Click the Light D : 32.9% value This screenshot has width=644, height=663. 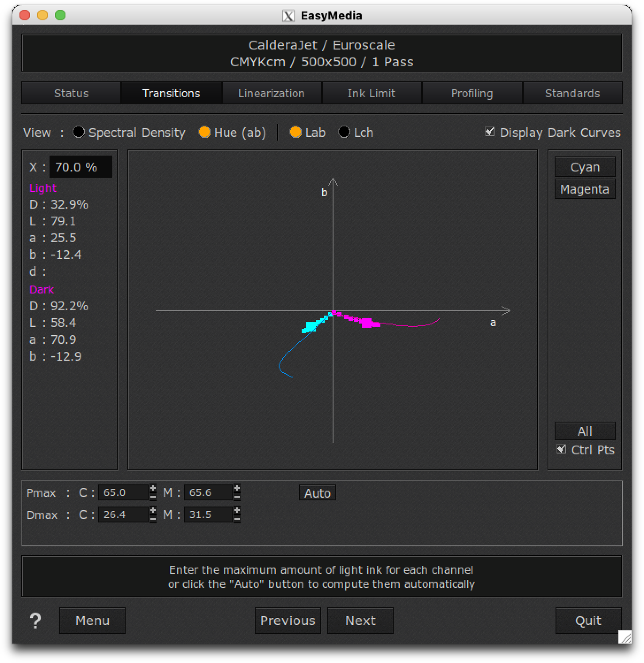tap(59, 204)
